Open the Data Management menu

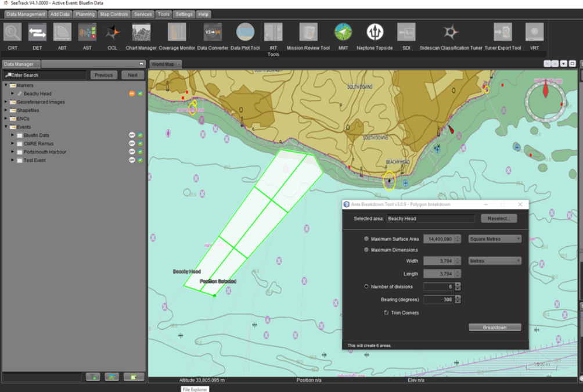26,14
